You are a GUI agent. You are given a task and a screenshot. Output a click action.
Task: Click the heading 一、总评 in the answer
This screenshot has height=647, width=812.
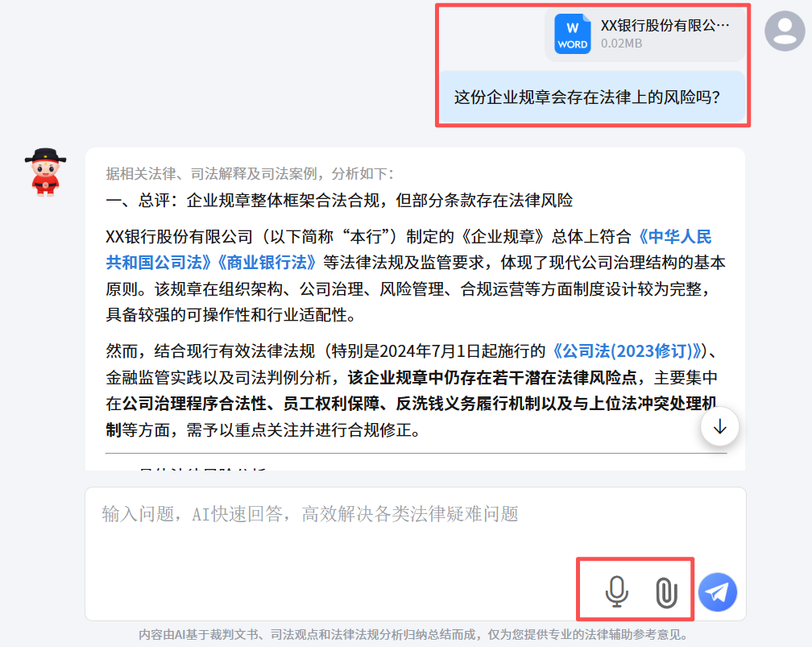coord(339,201)
